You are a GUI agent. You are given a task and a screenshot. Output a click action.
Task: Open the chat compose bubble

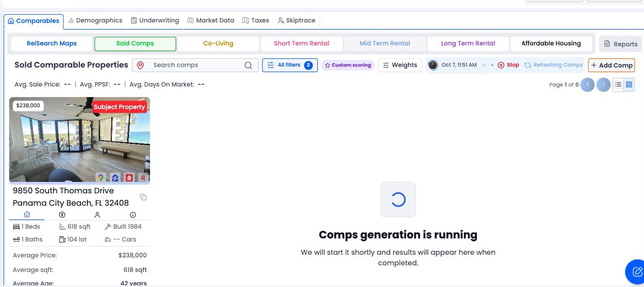point(637,271)
